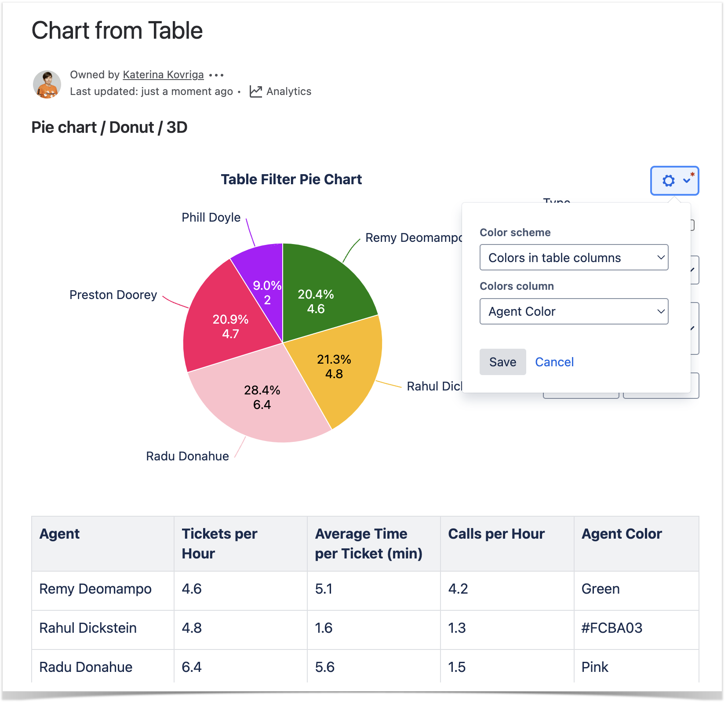Open the Color scheme dropdown
728x704 pixels.
(574, 258)
